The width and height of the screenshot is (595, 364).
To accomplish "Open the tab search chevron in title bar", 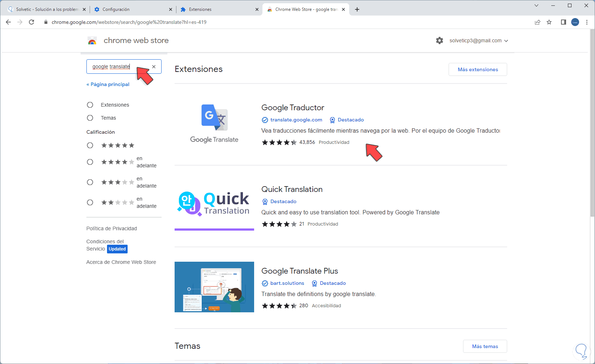I will coord(536,5).
